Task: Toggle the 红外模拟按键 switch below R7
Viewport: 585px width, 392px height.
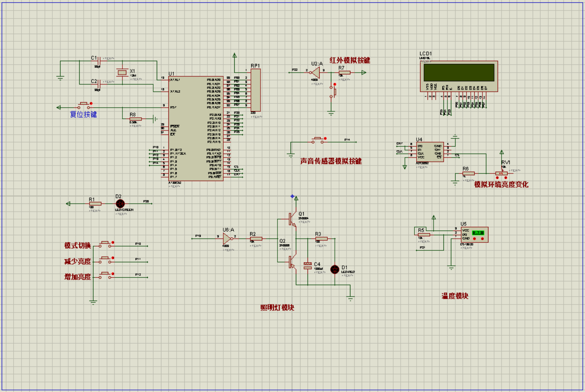Action: pyautogui.click(x=333, y=91)
